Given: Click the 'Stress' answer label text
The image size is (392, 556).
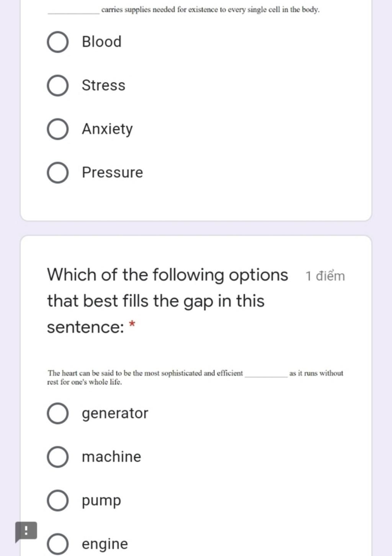Looking at the screenshot, I should tap(103, 85).
